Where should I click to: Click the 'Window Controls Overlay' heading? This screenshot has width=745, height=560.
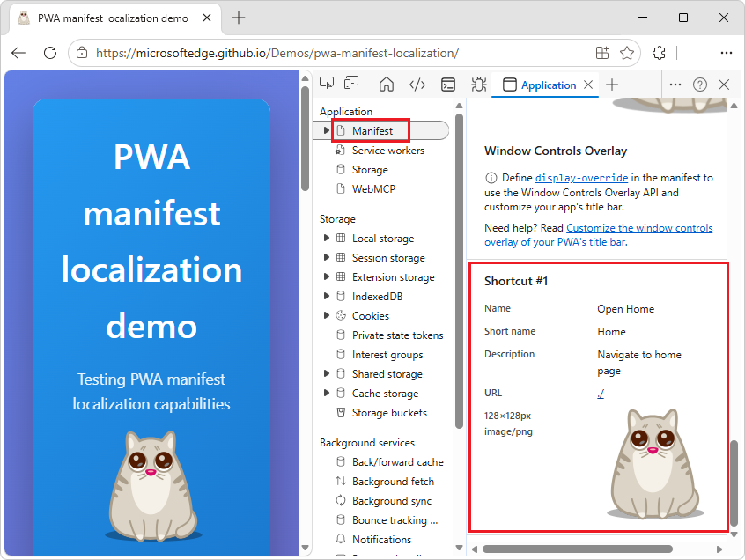click(556, 151)
